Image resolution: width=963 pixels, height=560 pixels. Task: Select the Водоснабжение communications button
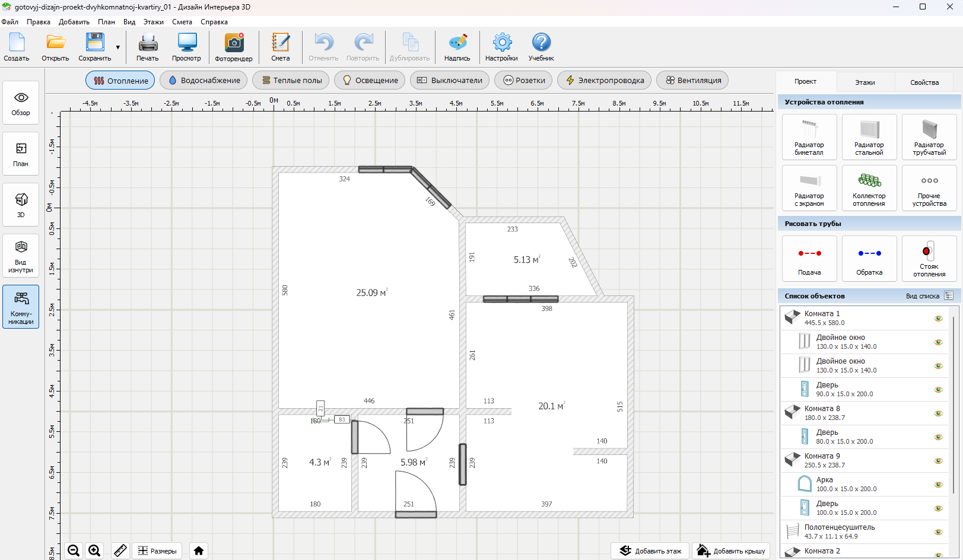tap(204, 80)
